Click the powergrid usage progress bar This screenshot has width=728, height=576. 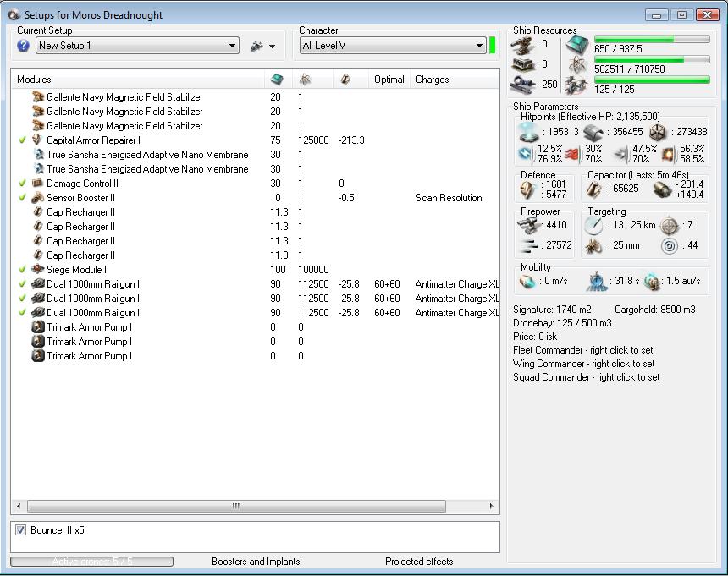click(x=652, y=60)
